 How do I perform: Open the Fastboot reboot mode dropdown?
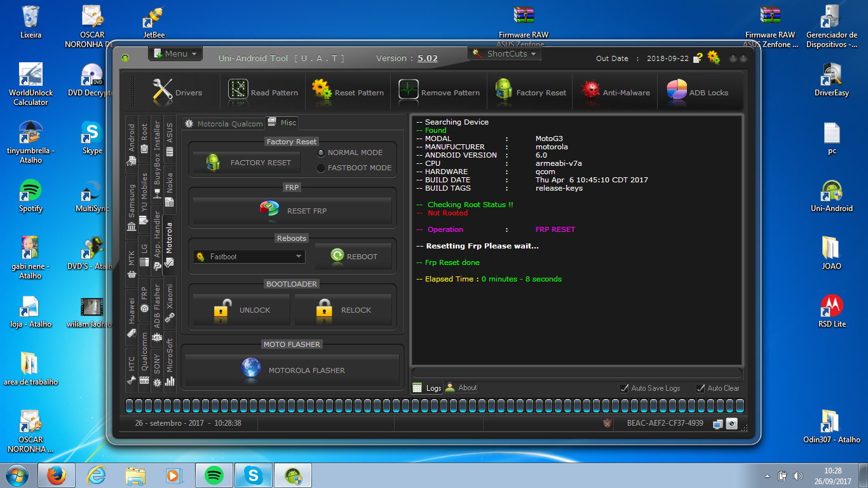click(x=249, y=257)
